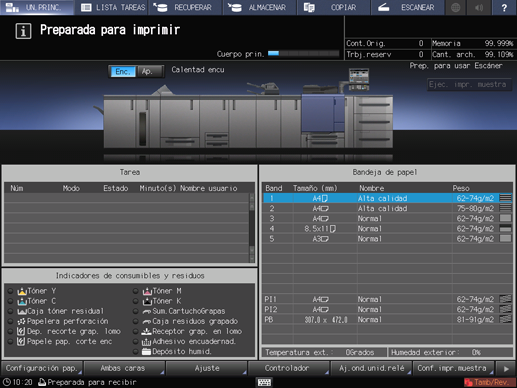
Task: Open the Ambas caras options
Action: point(124,368)
